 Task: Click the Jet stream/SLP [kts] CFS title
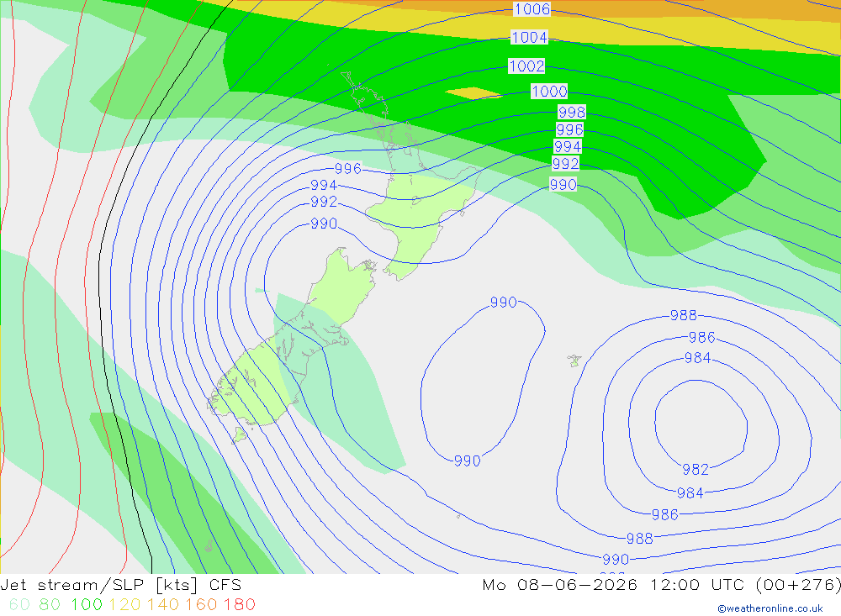click(x=120, y=585)
